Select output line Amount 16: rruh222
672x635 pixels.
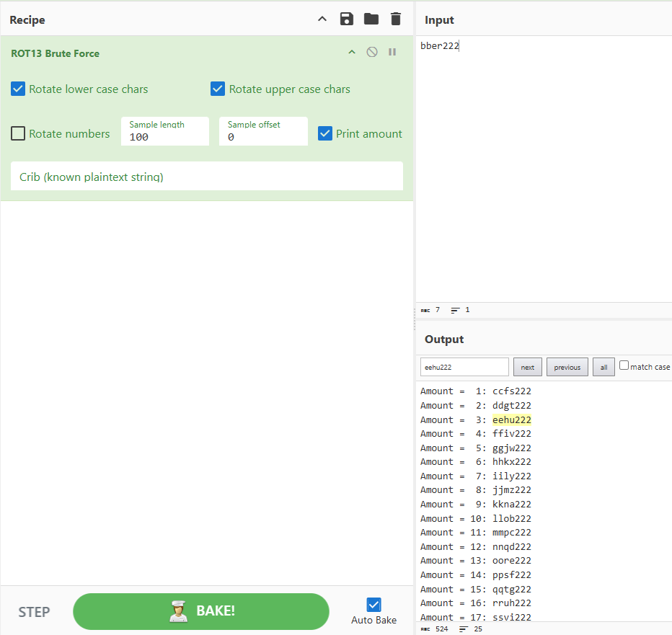click(475, 603)
